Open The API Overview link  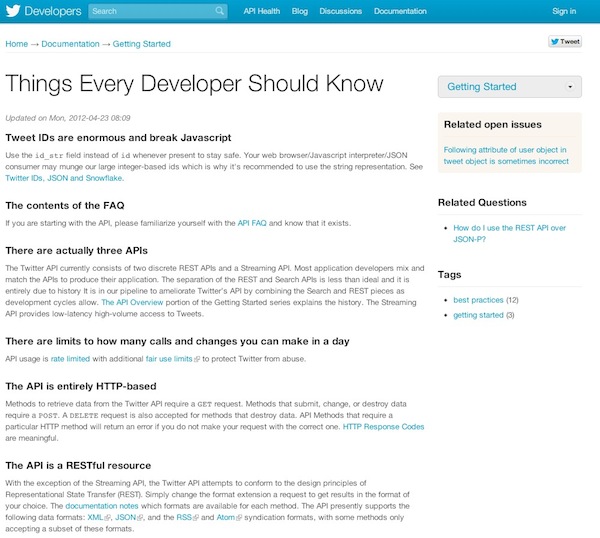(132, 302)
